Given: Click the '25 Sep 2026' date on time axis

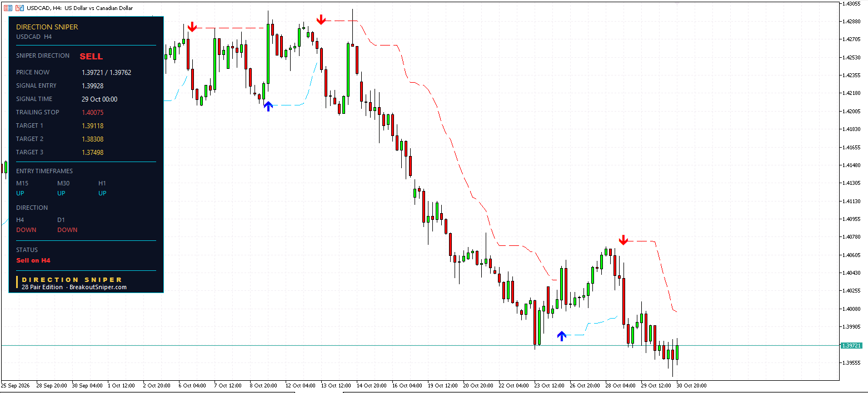Looking at the screenshot, I should coord(16,385).
